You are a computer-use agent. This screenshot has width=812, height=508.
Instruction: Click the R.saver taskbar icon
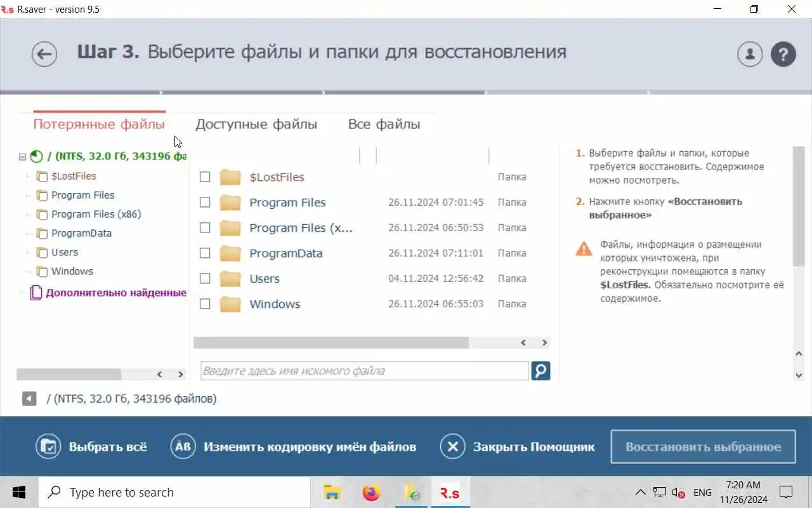click(x=450, y=492)
